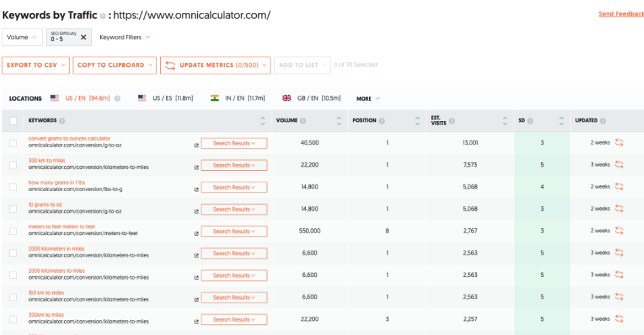This screenshot has width=644, height=335.
Task: Select checkbox for 'how many grams in 1 lbs'
Action: point(13,187)
